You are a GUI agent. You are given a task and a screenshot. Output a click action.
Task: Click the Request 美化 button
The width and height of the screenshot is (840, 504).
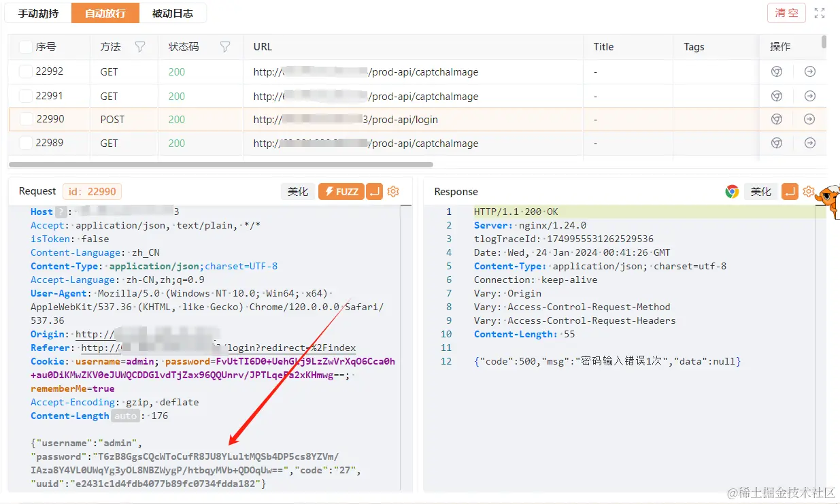click(x=298, y=192)
